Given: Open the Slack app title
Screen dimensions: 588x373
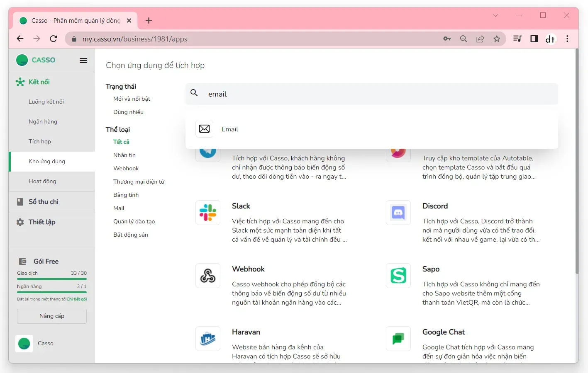Looking at the screenshot, I should tap(241, 206).
